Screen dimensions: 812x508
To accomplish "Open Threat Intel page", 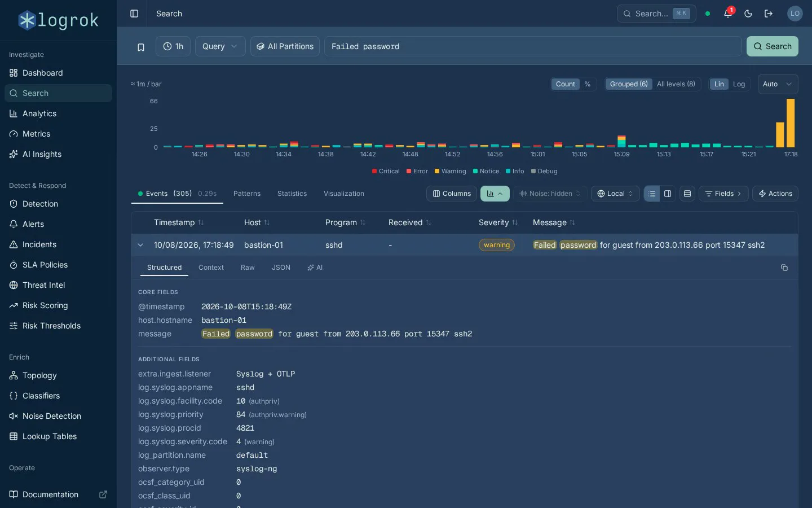I will click(58, 285).
